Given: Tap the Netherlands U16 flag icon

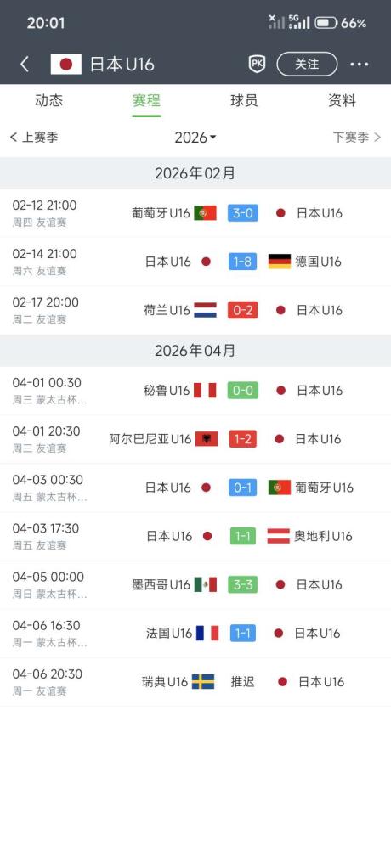Looking at the screenshot, I should [x=206, y=310].
